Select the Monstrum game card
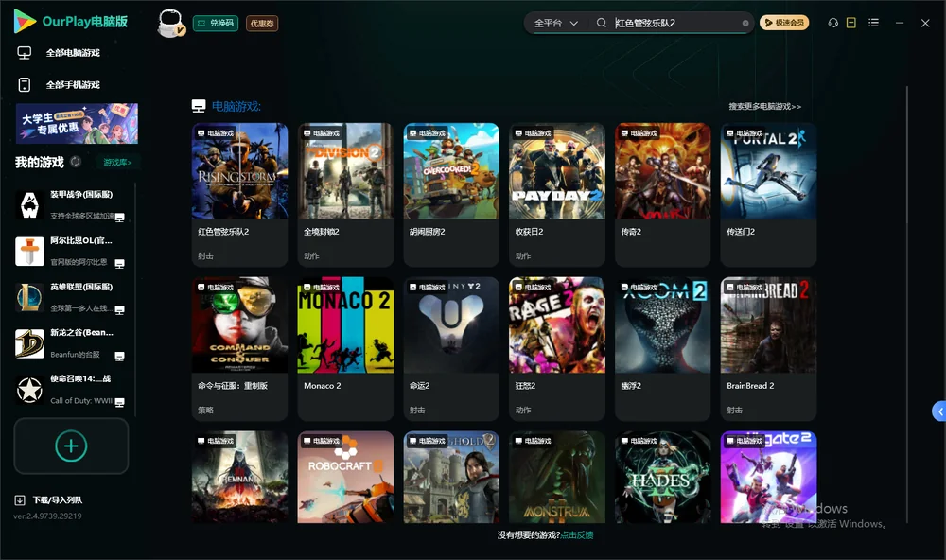This screenshot has height=560, width=946. click(557, 477)
